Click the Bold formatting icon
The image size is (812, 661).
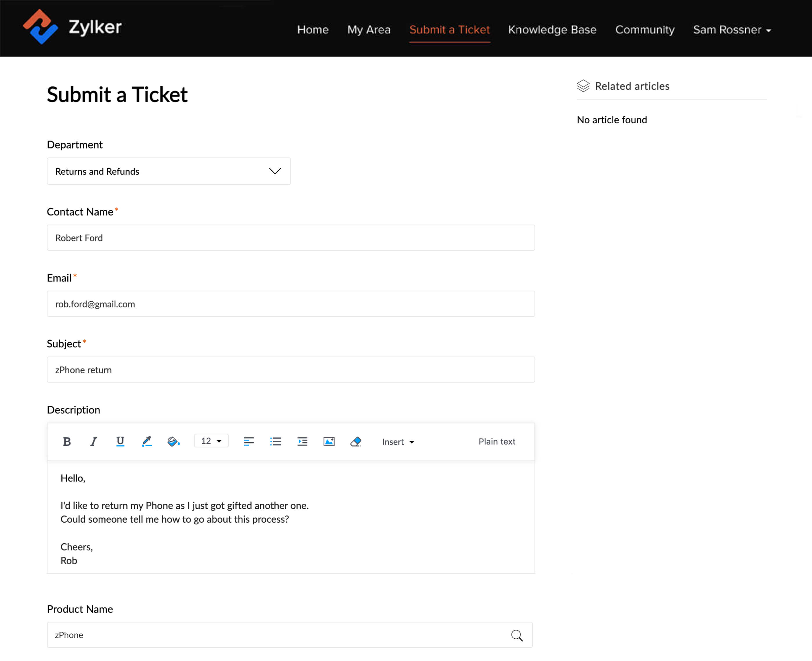pyautogui.click(x=67, y=442)
